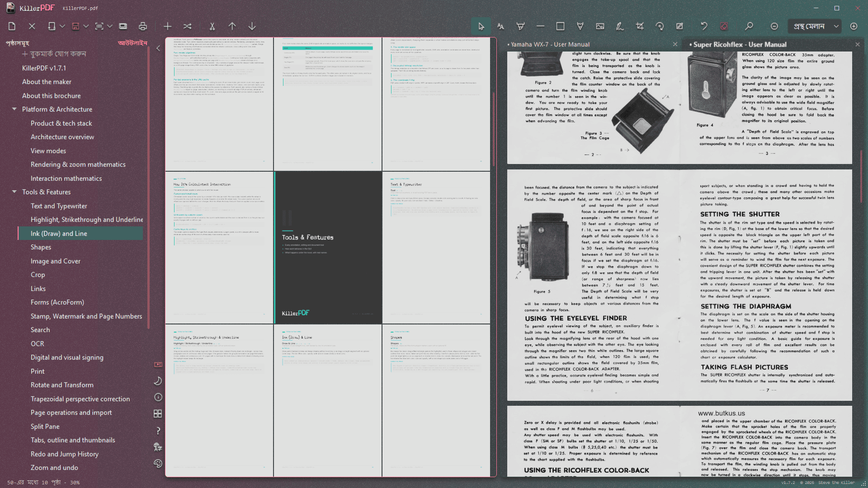Select the Ink pen draw tool
Image resolution: width=868 pixels, height=488 pixels.
click(580, 26)
